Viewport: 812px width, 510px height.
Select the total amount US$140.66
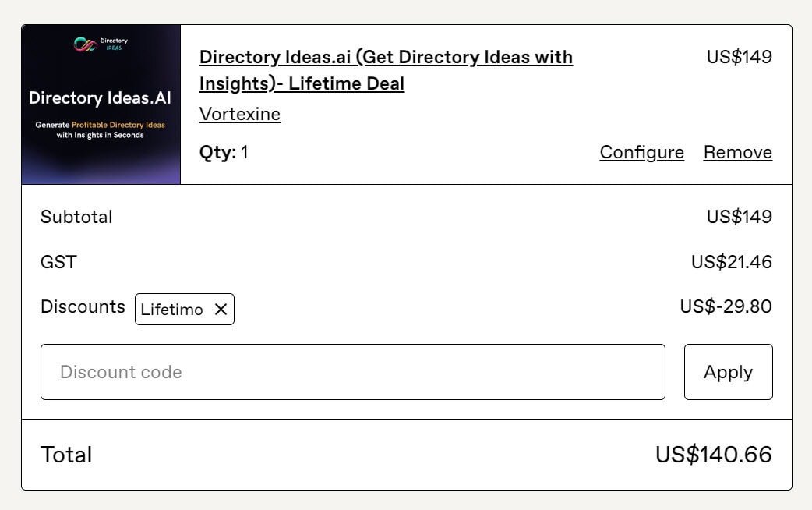[x=714, y=455]
